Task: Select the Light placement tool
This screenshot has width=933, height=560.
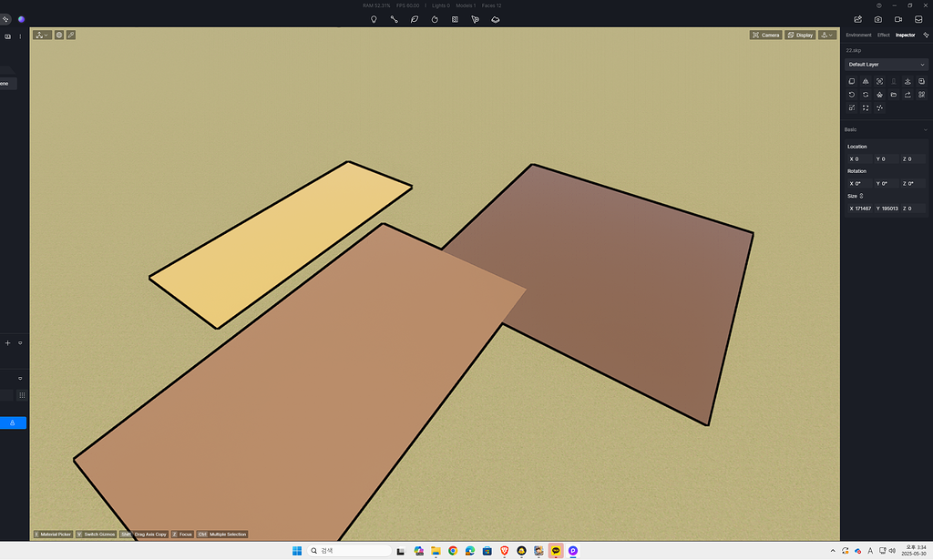Action: [374, 19]
